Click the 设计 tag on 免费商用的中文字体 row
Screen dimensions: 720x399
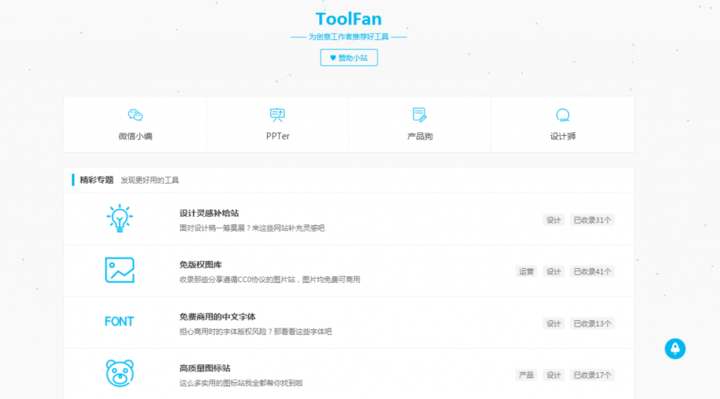(x=553, y=324)
